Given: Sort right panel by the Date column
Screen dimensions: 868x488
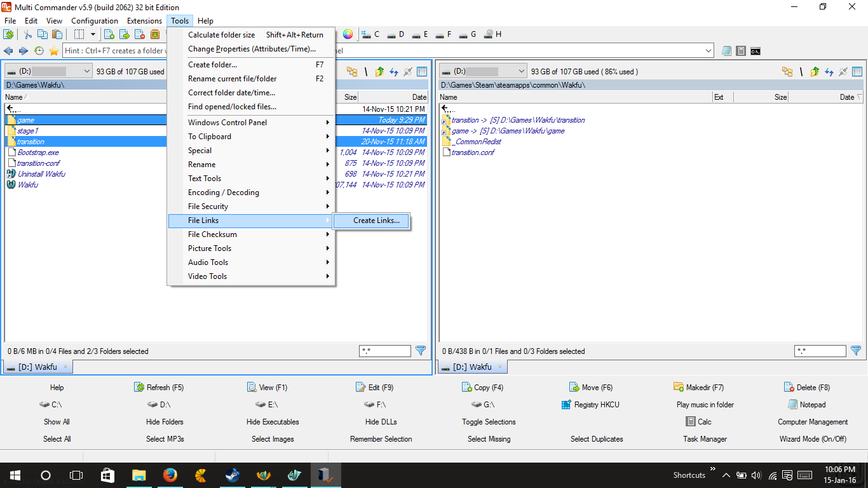Looking at the screenshot, I should coord(825,97).
